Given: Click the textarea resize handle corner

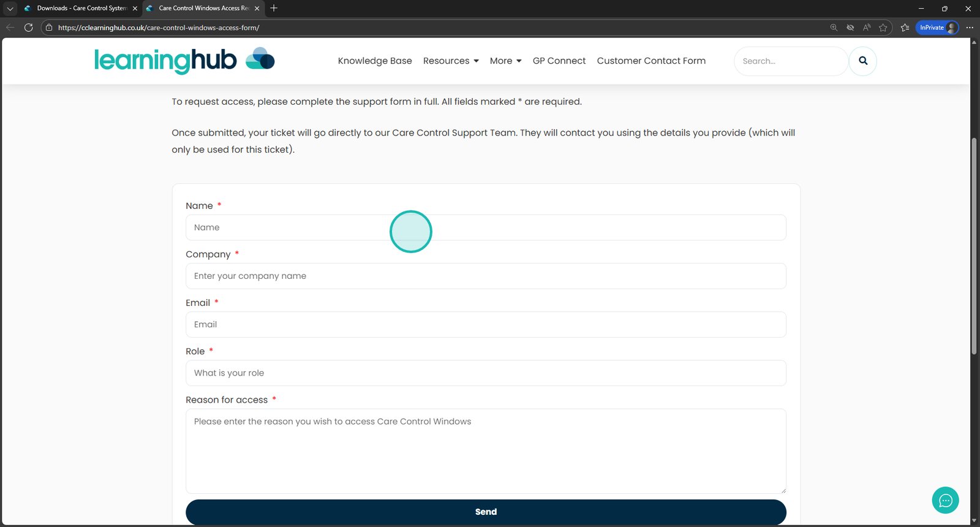Looking at the screenshot, I should pyautogui.click(x=782, y=490).
